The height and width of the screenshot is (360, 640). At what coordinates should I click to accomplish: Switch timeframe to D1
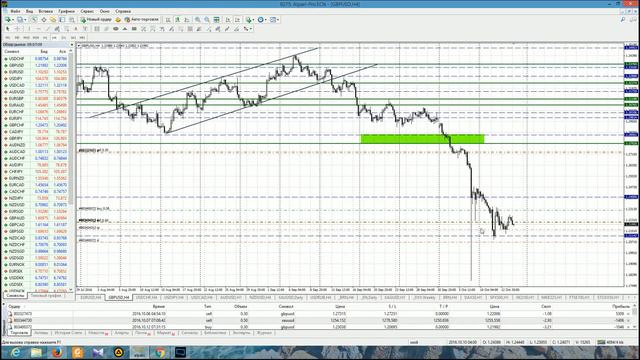coord(64,38)
